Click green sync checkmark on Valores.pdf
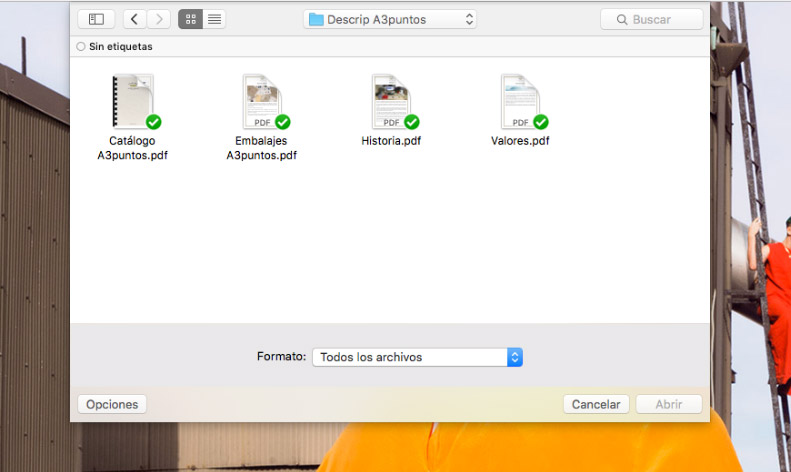This screenshot has width=791, height=472. (541, 122)
